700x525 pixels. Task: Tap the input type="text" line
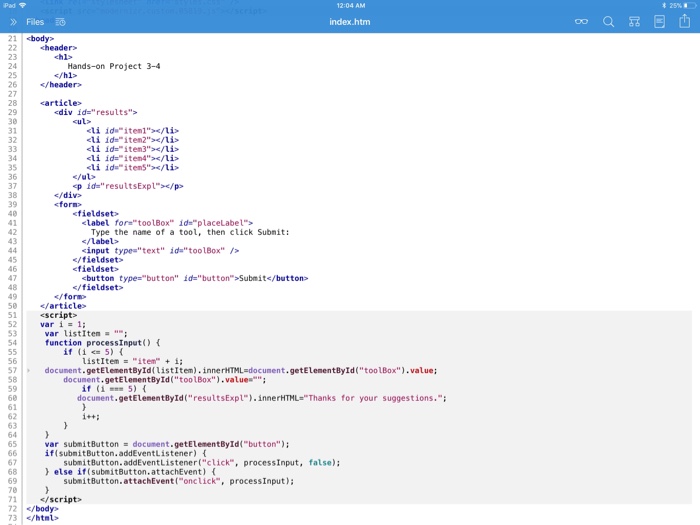point(160,250)
